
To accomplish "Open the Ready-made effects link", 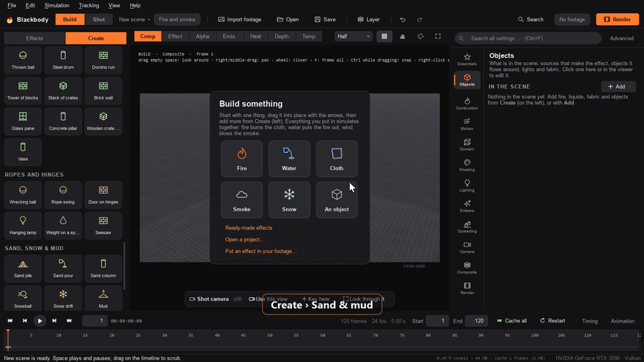I will [x=249, y=227].
